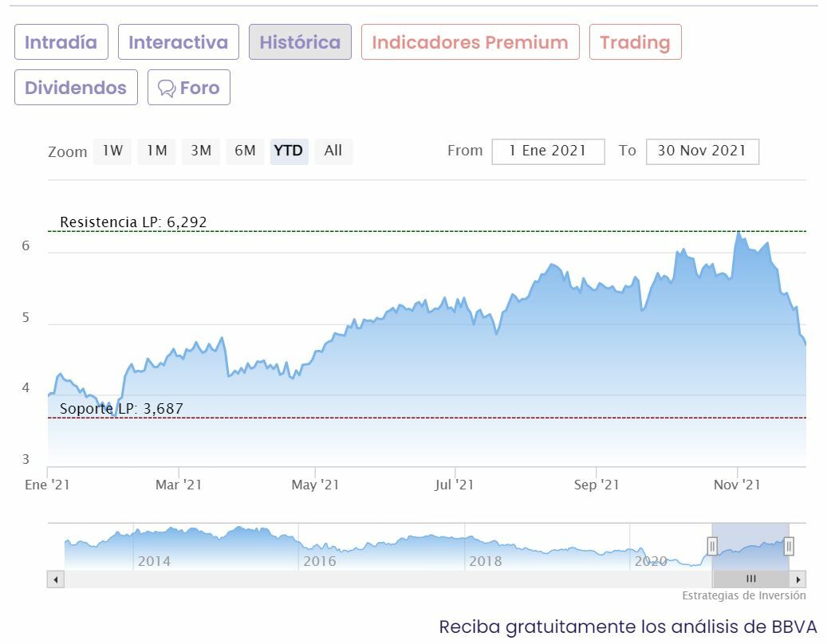Viewport: 827px width, 644px height.
Task: Click the From date field
Action: pyautogui.click(x=548, y=151)
